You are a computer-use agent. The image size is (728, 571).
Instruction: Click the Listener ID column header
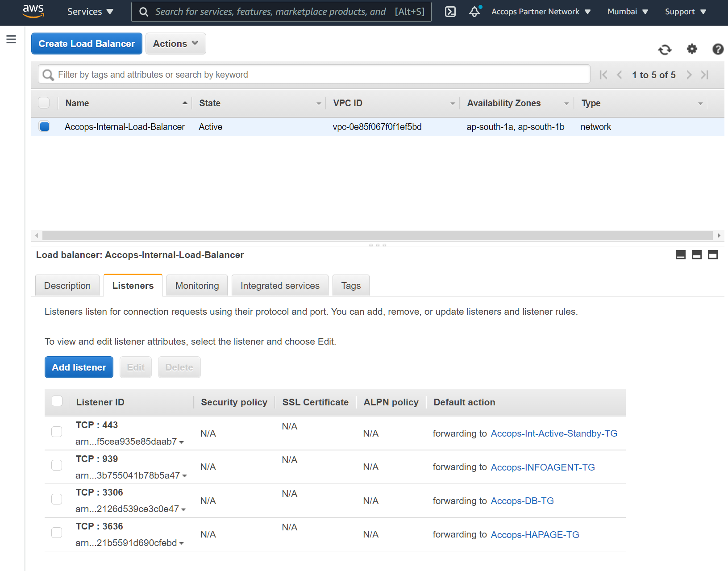[100, 402]
